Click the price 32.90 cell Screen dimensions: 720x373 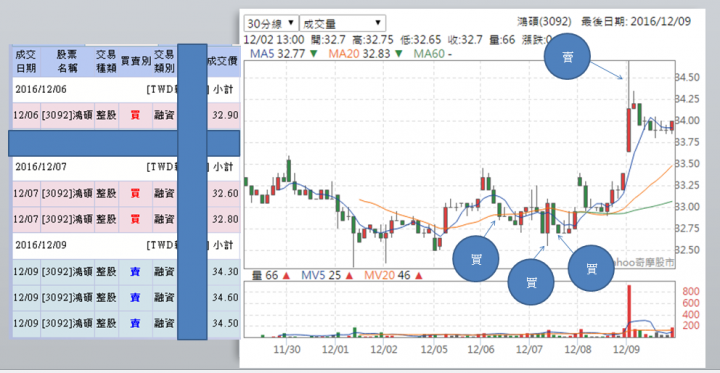coord(225,115)
